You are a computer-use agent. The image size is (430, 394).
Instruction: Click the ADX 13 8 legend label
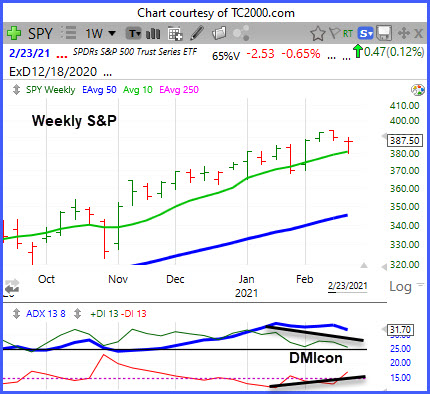point(46,314)
